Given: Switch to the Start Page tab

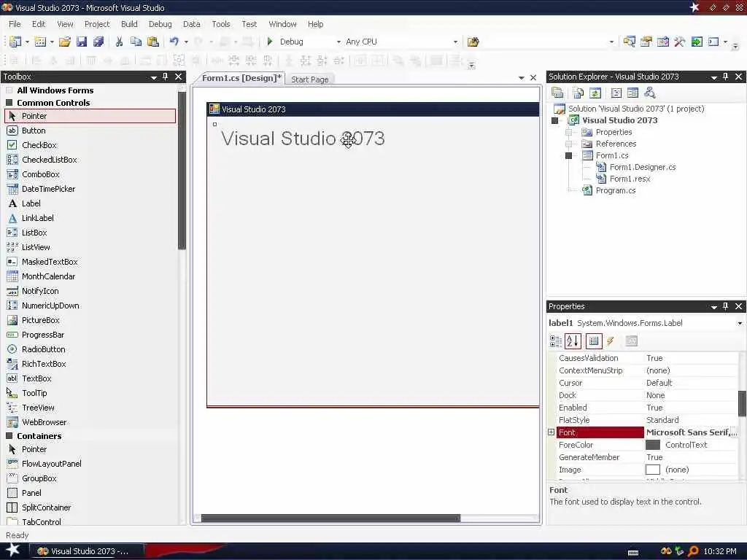Looking at the screenshot, I should [x=309, y=79].
